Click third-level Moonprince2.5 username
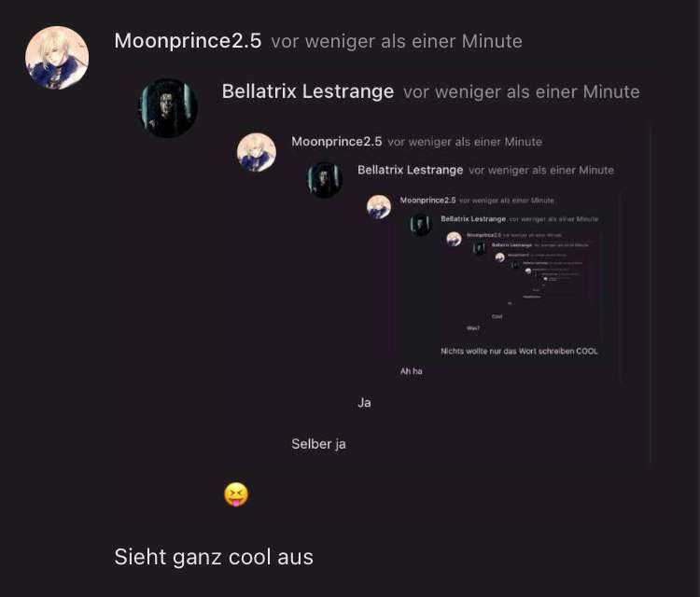 427,200
